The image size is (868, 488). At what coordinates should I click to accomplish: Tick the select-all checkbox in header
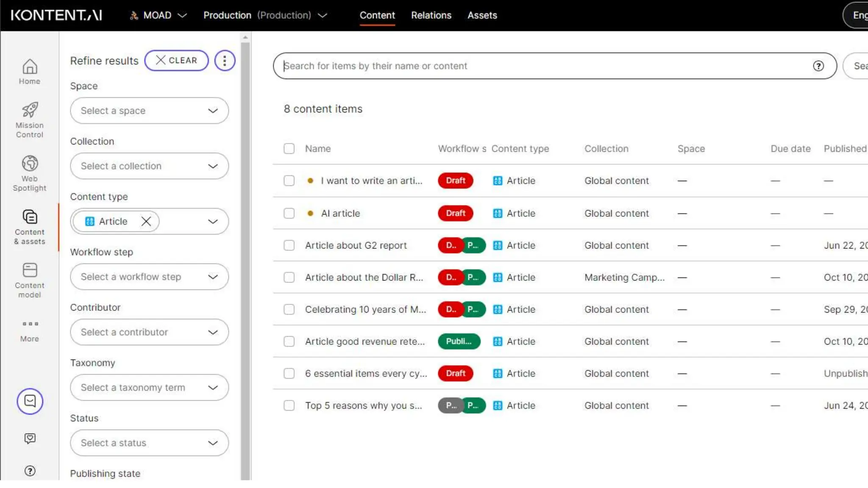pyautogui.click(x=289, y=149)
